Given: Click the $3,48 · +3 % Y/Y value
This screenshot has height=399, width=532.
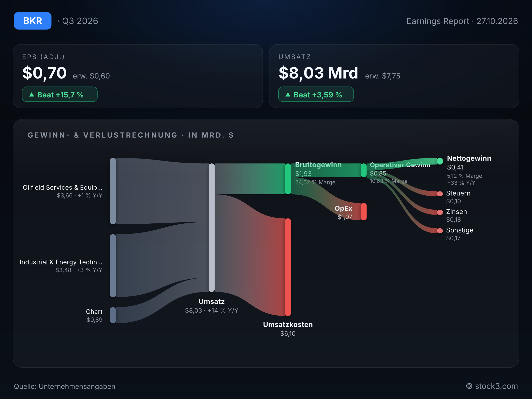Looking at the screenshot, I should tap(79, 270).
